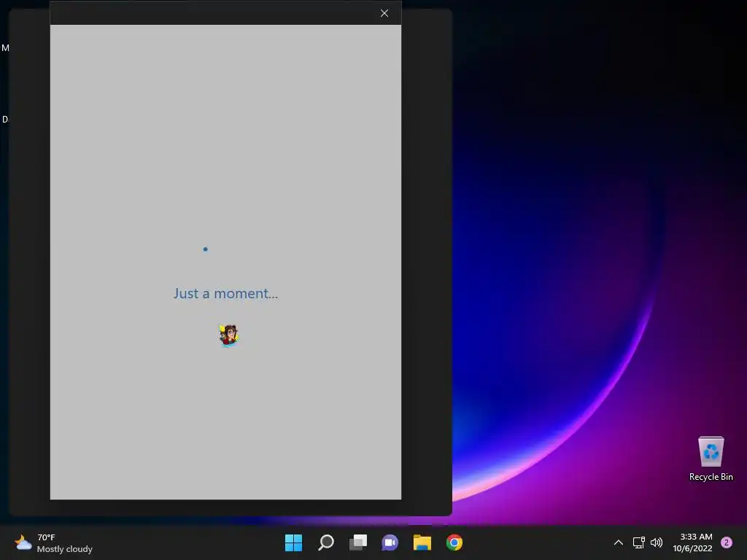Open Task View from taskbar
This screenshot has width=747, height=560.
(357, 542)
